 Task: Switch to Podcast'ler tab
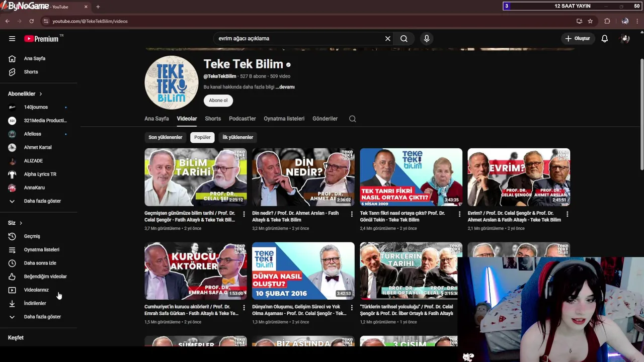tap(242, 119)
